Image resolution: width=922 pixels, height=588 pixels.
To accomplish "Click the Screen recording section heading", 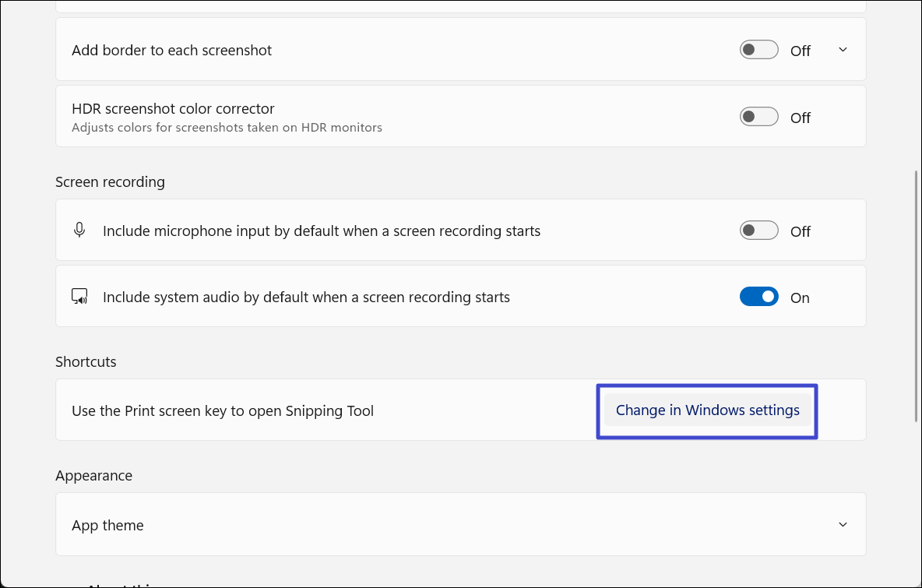I will pyautogui.click(x=110, y=181).
